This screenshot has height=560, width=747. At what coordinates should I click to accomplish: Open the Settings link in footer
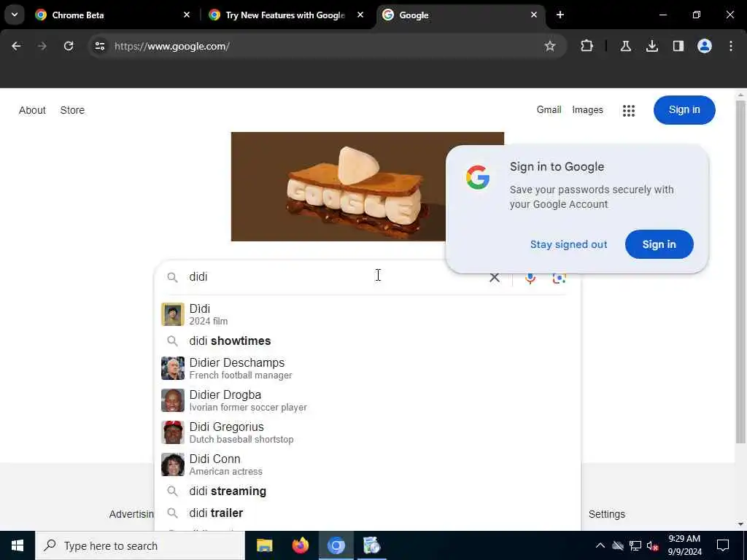[x=606, y=514]
